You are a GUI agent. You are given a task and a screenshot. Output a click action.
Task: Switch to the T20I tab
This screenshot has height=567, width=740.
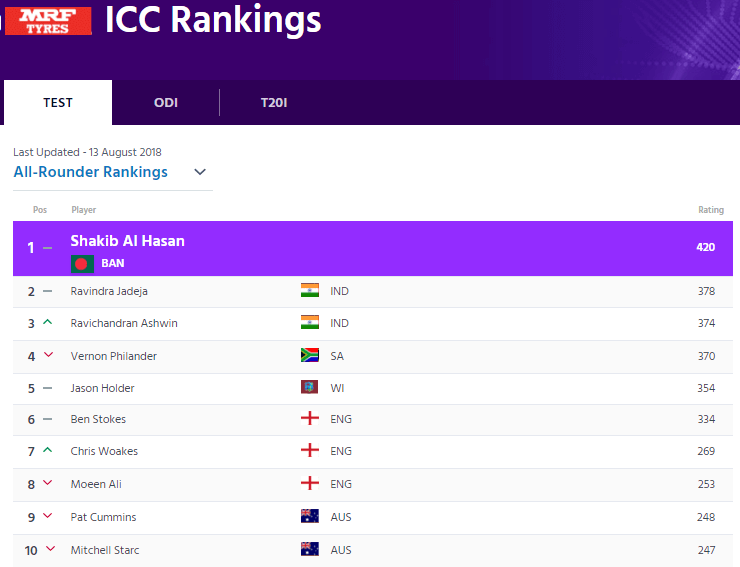(274, 103)
